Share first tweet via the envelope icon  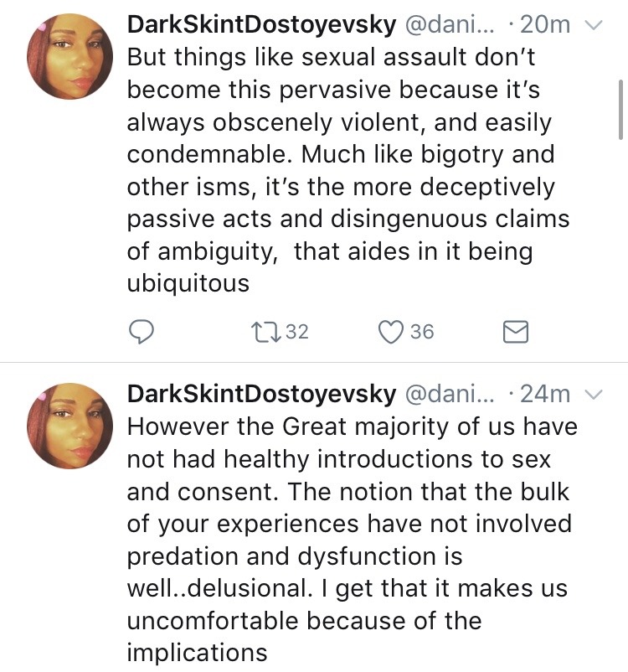coord(515,333)
